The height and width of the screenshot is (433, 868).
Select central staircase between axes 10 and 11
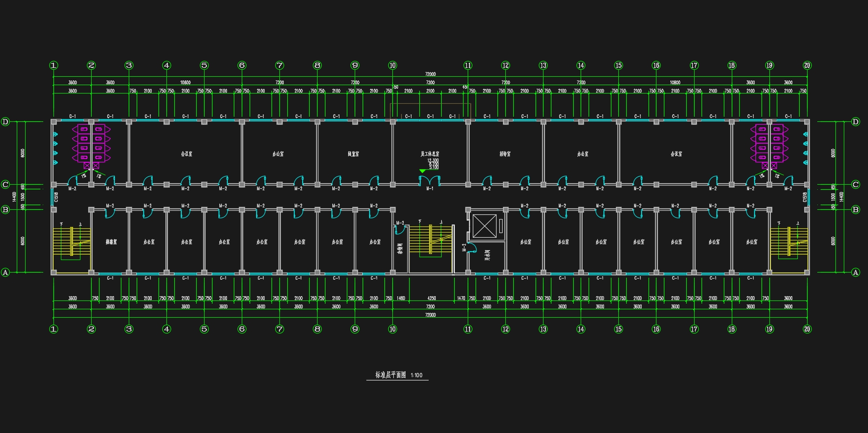point(431,240)
